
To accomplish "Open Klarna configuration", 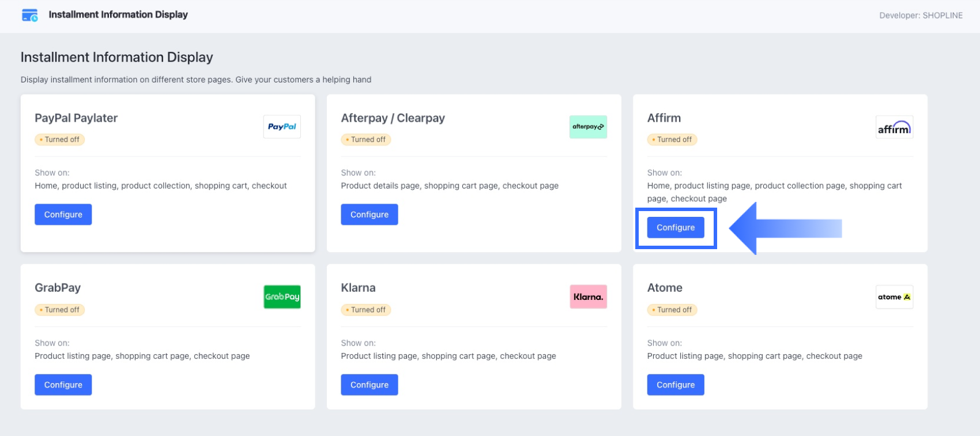I will click(x=370, y=385).
